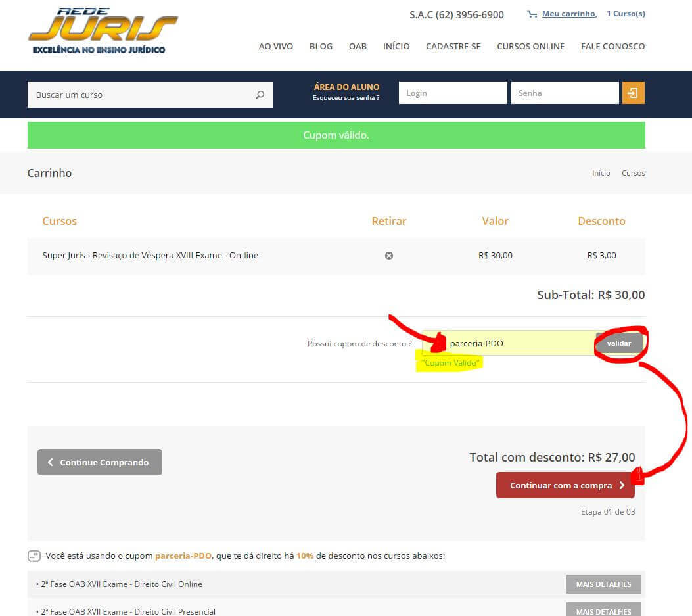Screen dimensions: 692x616
Task: Click the coupon info smiley icon
Action: tap(34, 556)
